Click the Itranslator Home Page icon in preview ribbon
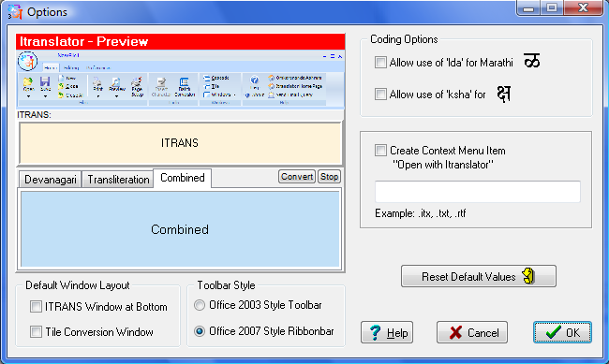 tap(272, 86)
